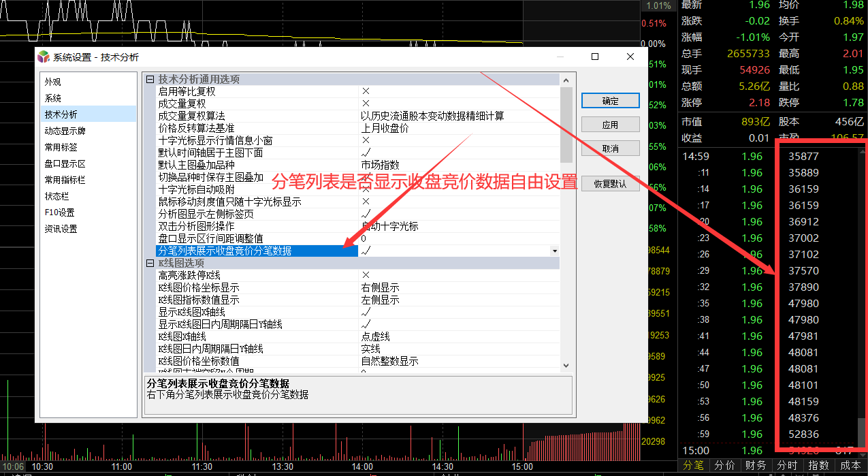Collapse the 技术分析通用选项 section
The width and height of the screenshot is (868, 476).
click(x=150, y=79)
